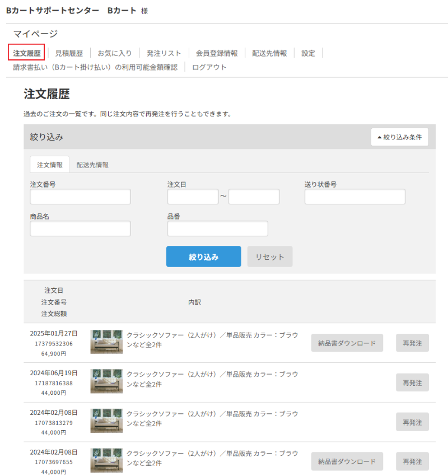Image resolution: width=448 pixels, height=476 pixels.
Task: Focus the 送り状番号 text field
Action: 354,197
